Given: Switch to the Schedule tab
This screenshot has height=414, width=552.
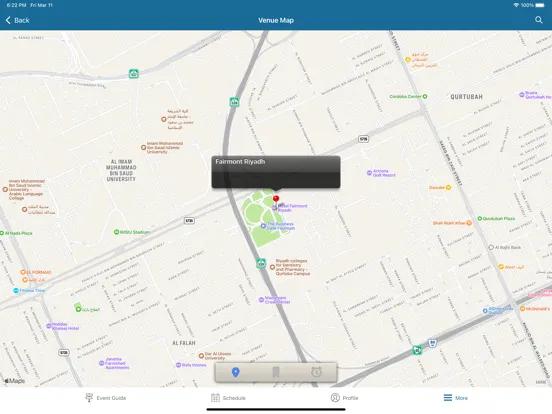Looking at the screenshot, I should pyautogui.click(x=228, y=398).
